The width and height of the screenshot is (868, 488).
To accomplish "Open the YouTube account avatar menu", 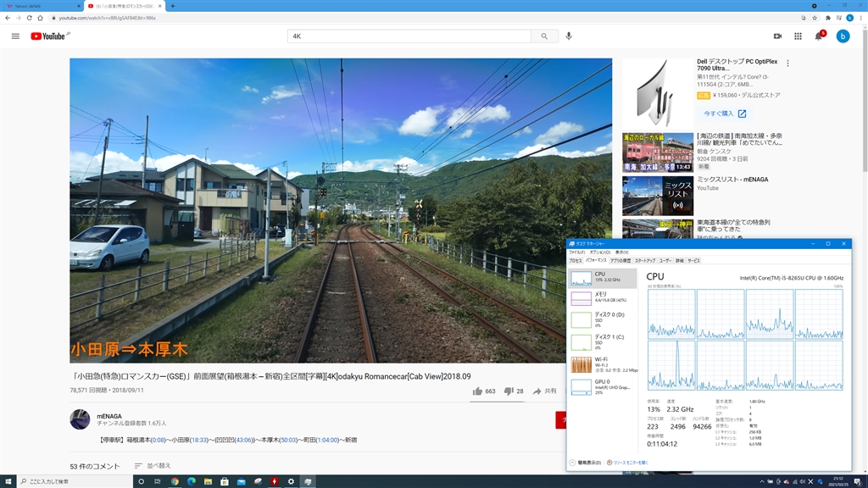I will coord(843,36).
